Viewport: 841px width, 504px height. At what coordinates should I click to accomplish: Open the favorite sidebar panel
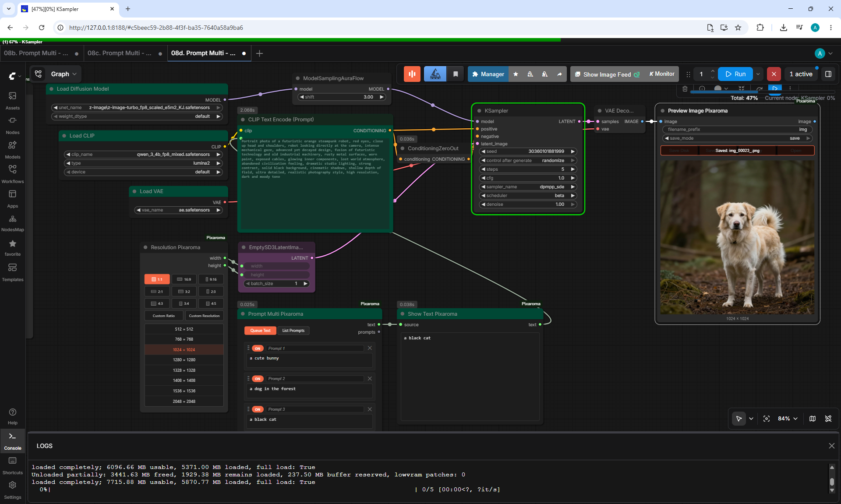(13, 248)
